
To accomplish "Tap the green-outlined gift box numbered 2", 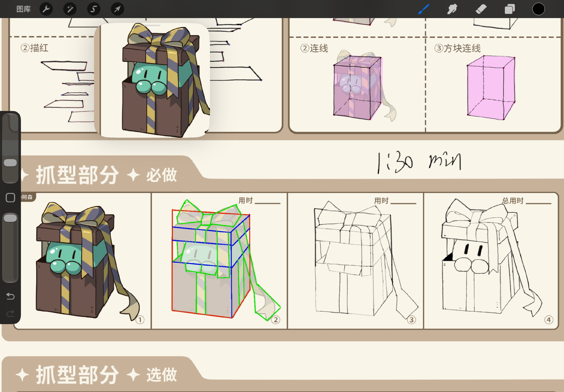I will [226, 260].
